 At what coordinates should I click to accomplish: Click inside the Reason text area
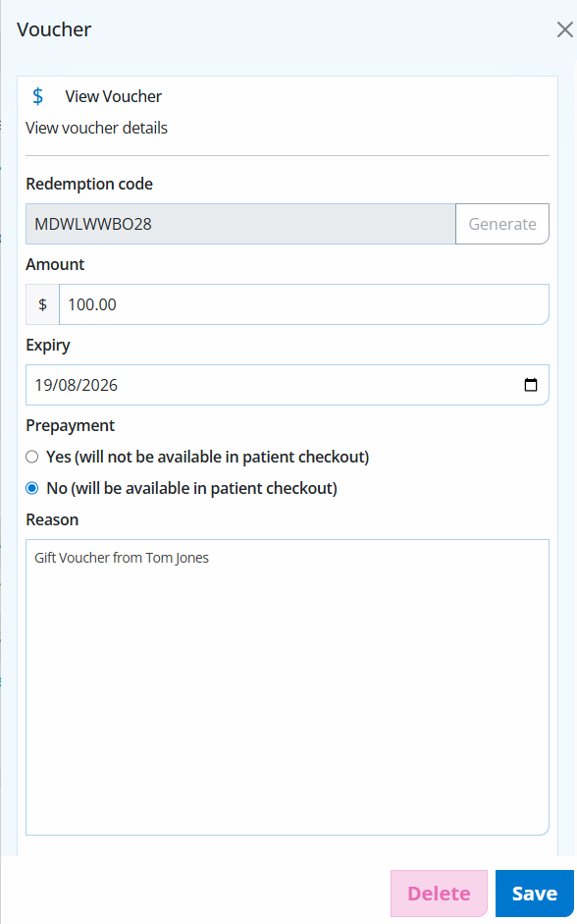pos(288,687)
